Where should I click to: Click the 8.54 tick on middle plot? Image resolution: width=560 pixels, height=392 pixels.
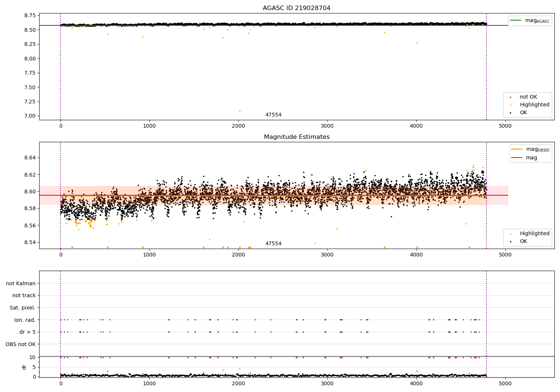29,242
